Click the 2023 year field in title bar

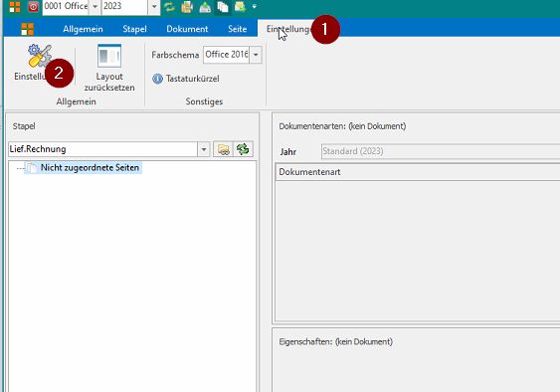(x=124, y=6)
